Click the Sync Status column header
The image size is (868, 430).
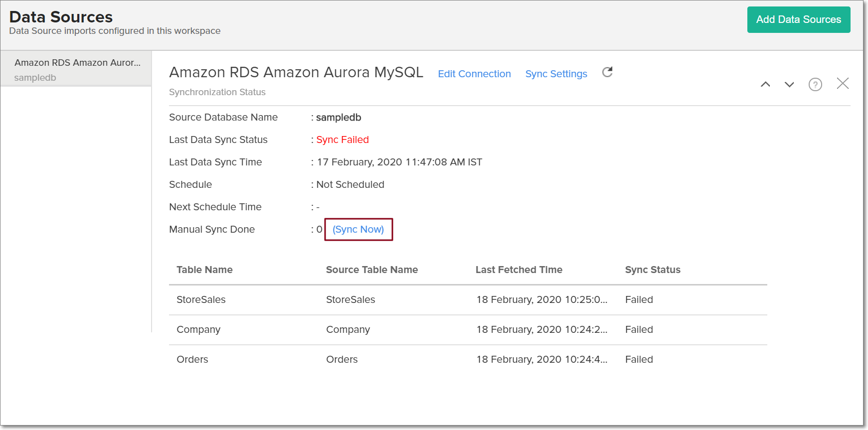pyautogui.click(x=653, y=270)
